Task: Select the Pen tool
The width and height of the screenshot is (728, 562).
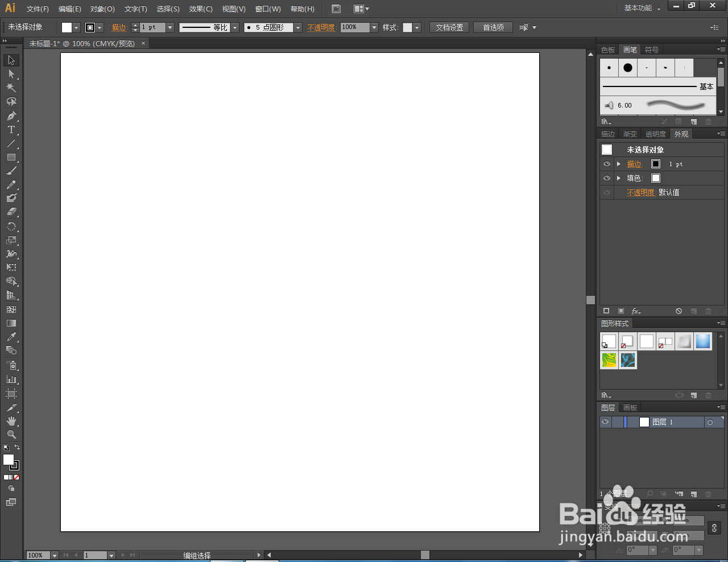Action: [11, 116]
